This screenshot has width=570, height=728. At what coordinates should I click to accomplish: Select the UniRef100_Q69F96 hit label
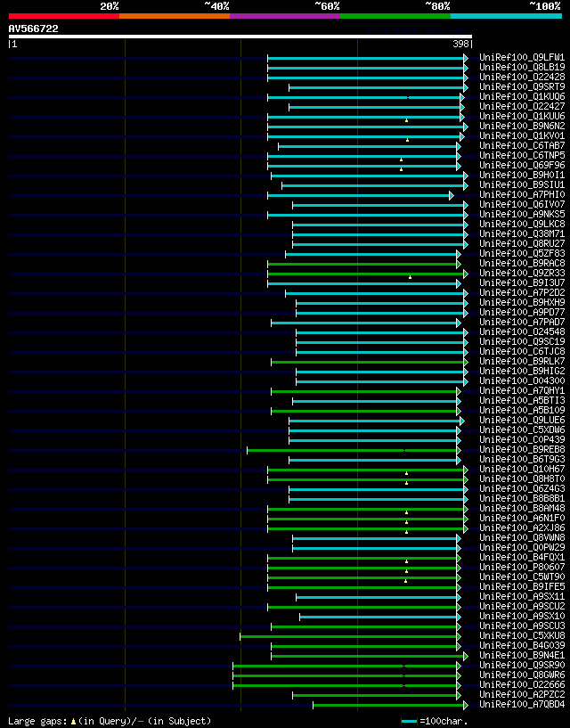[522, 165]
